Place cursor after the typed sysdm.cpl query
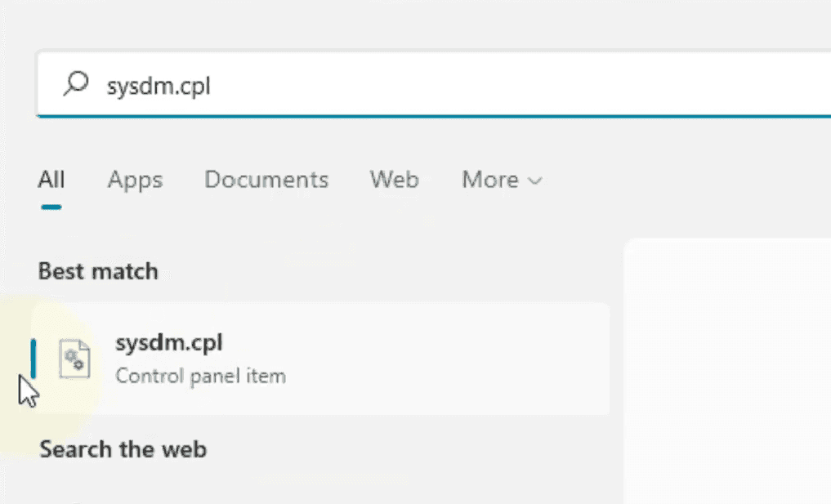831x504 pixels. coord(212,86)
